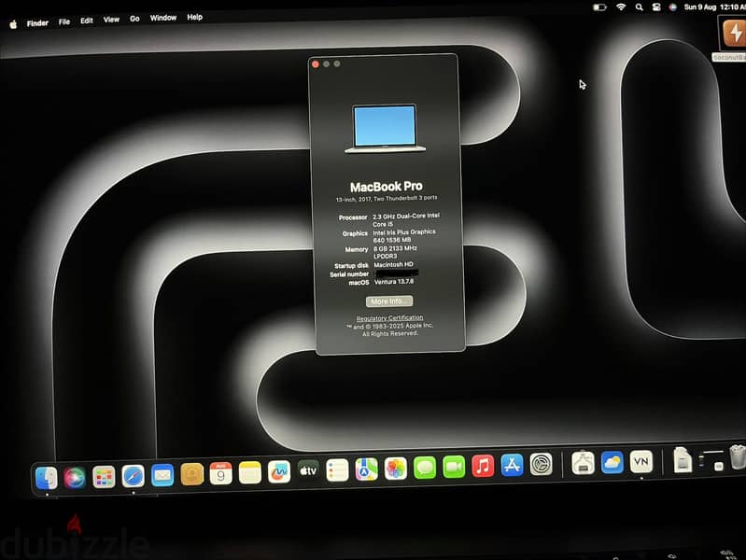Launch Siri from the Dock
This screenshot has height=560, width=746.
click(x=75, y=477)
